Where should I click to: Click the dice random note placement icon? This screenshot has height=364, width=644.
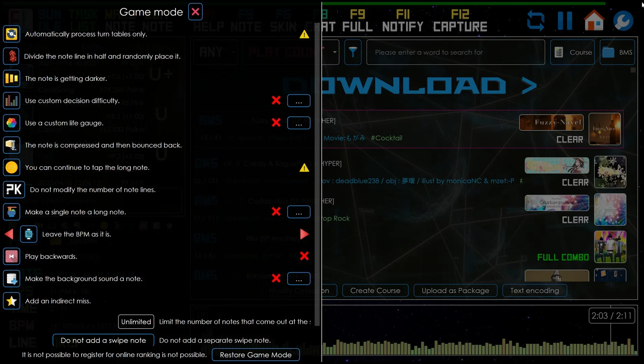[11, 56]
